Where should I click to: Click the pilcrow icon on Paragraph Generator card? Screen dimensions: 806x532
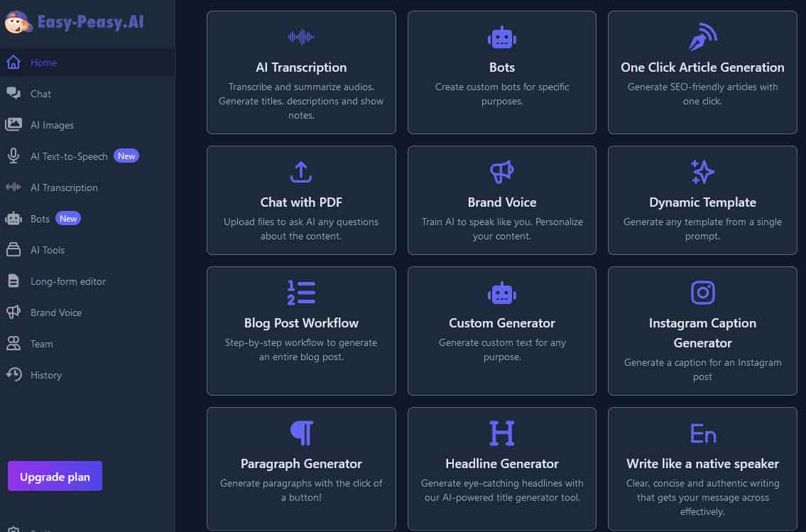(301, 433)
